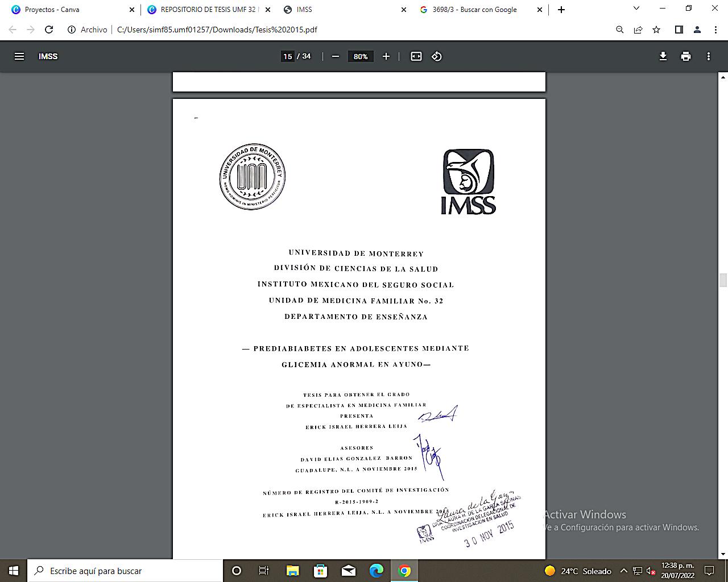The width and height of the screenshot is (728, 582).
Task: Click the IMSS document title in toolbar
Action: point(48,56)
